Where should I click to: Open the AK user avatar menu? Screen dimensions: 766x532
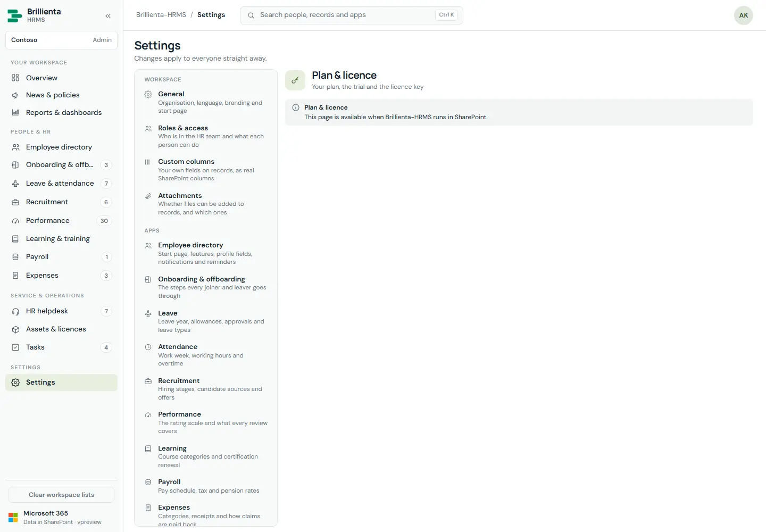744,15
